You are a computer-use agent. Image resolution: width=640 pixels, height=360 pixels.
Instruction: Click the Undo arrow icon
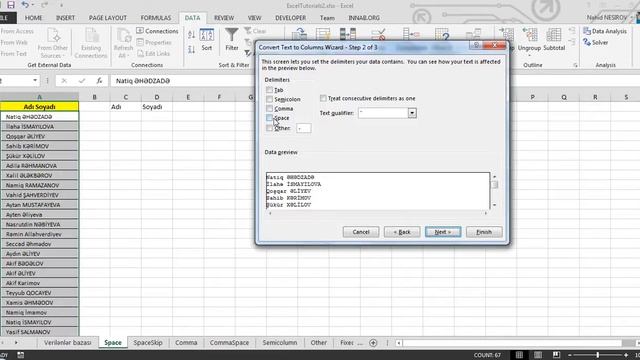pyautogui.click(x=25, y=5)
